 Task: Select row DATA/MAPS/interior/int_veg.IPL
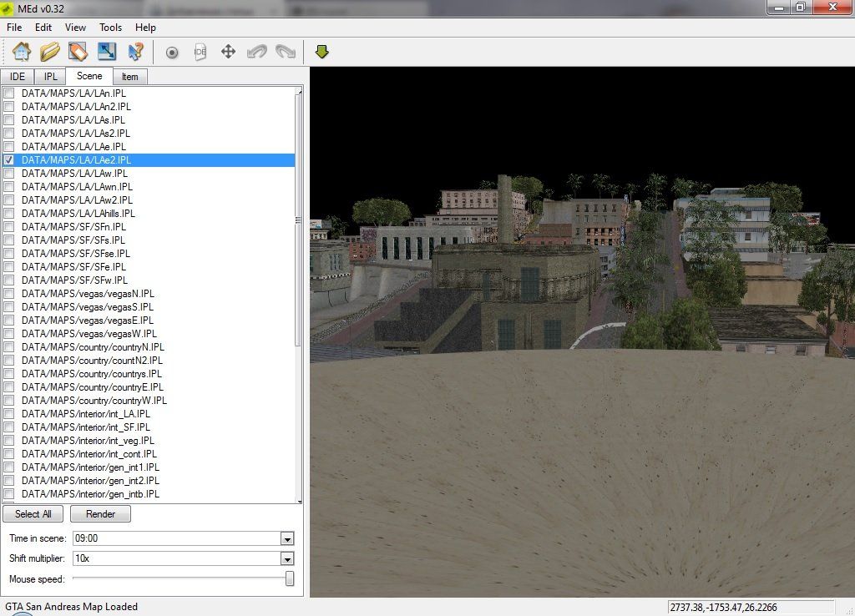point(149,441)
